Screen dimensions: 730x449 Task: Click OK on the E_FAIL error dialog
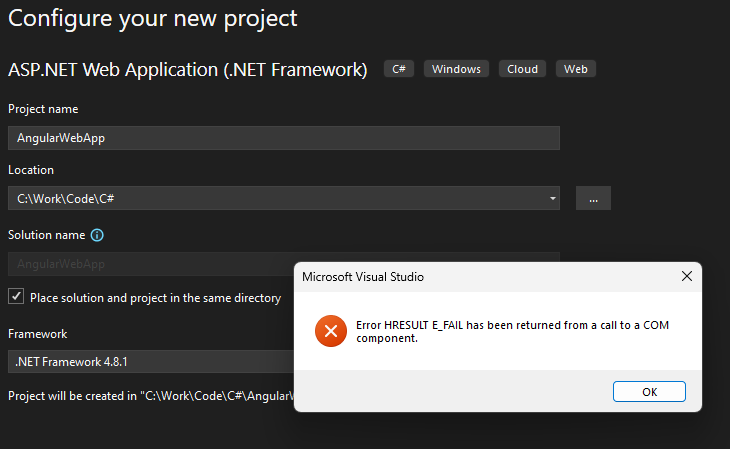649,392
